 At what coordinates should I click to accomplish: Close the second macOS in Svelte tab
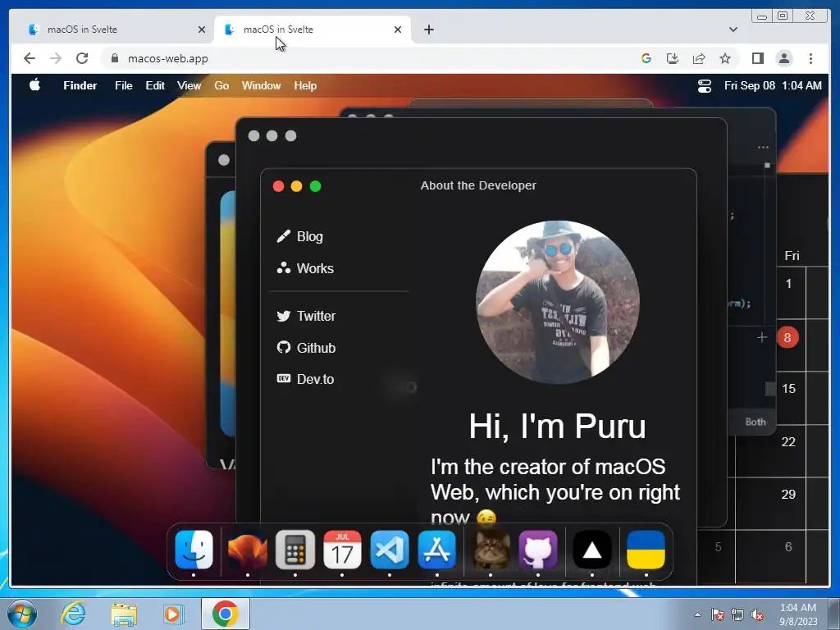tap(398, 30)
